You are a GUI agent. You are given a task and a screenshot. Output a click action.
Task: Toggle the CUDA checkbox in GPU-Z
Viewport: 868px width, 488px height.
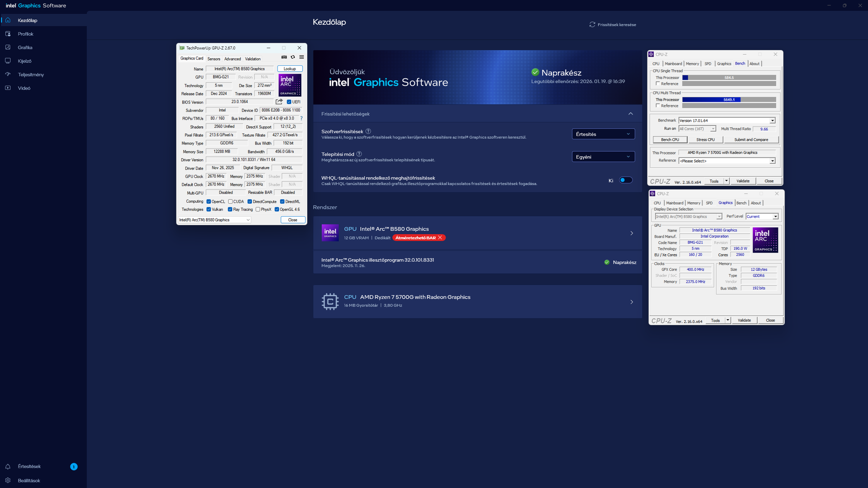(231, 201)
